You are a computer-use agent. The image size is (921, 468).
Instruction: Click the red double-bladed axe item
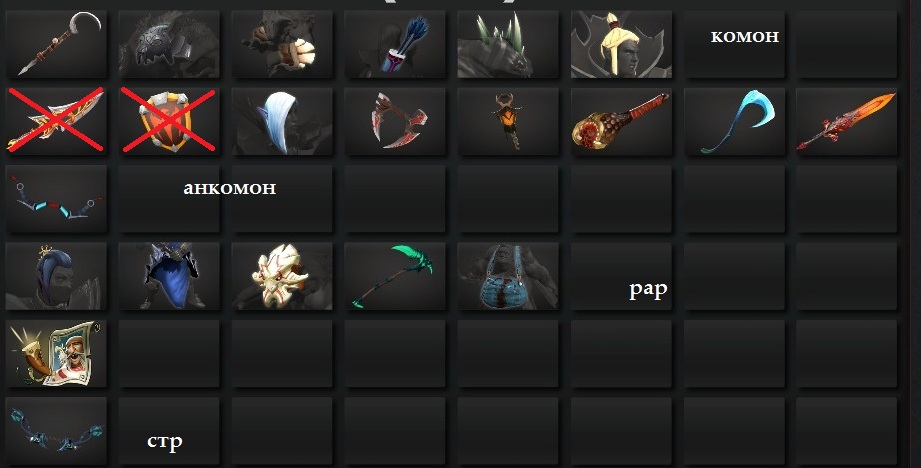point(395,121)
